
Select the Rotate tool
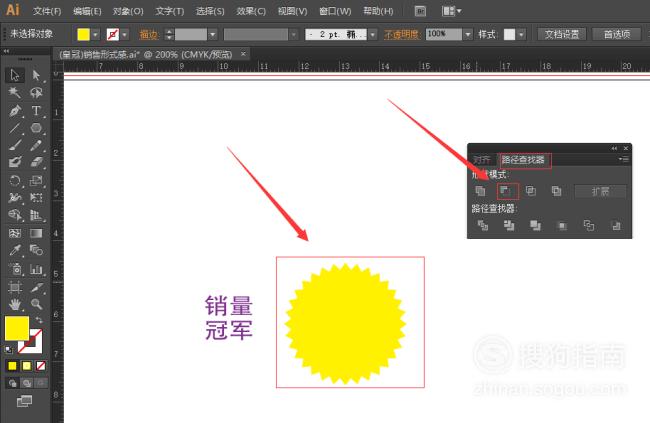pyautogui.click(x=15, y=180)
